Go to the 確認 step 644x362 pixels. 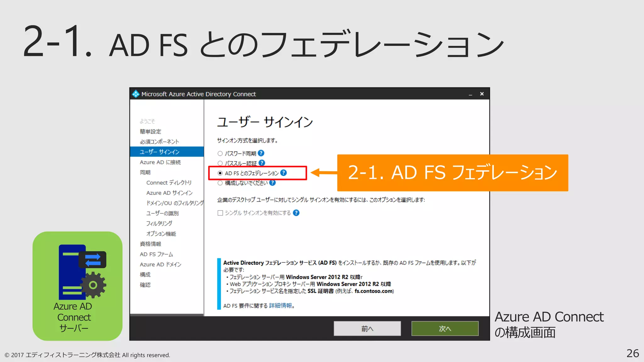pos(145,285)
